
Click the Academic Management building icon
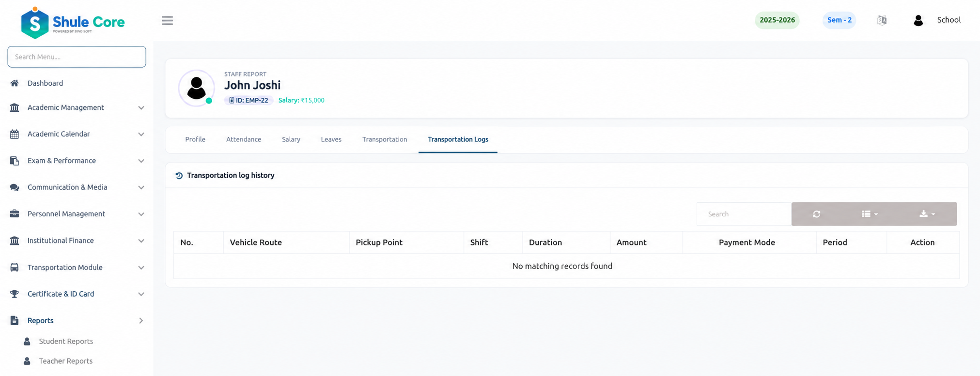(x=15, y=107)
